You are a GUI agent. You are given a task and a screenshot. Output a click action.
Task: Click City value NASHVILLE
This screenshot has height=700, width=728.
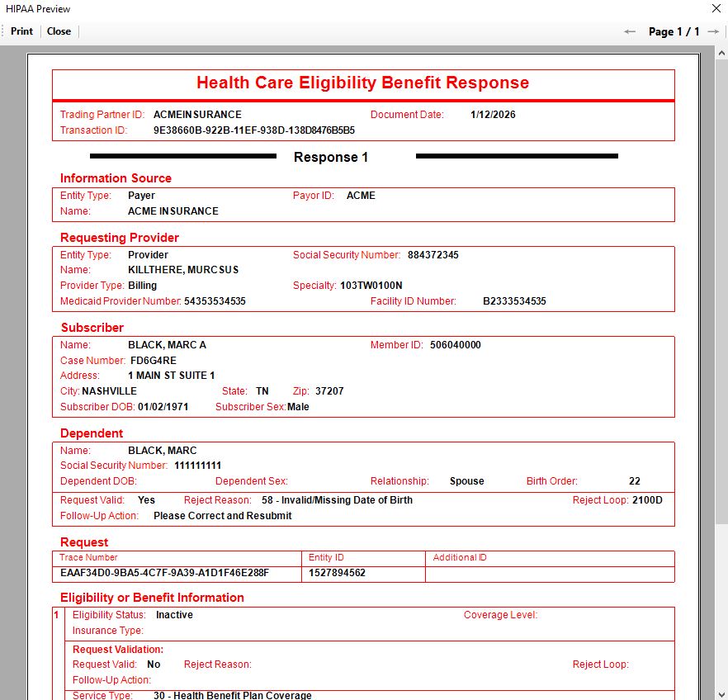(109, 391)
